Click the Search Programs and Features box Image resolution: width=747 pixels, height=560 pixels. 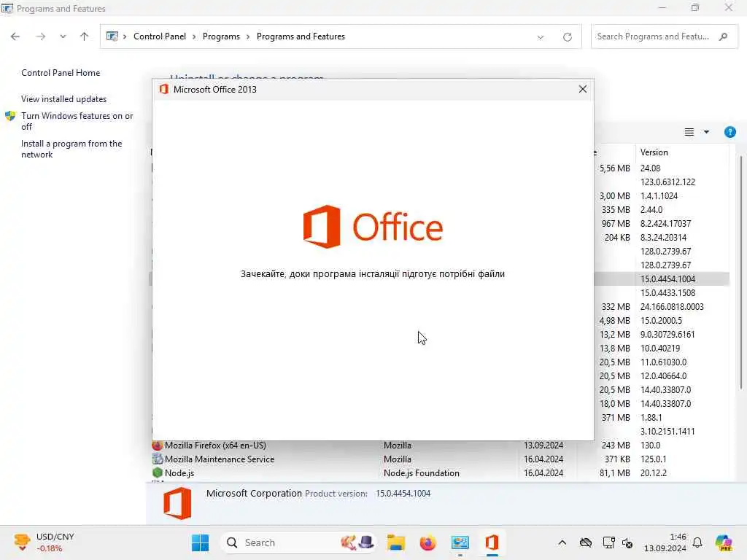click(x=664, y=36)
